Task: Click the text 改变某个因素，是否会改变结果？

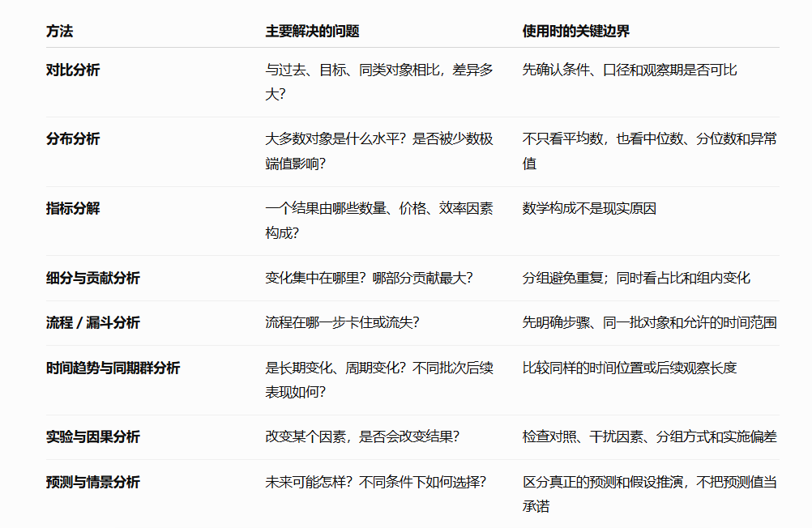Action: (362, 436)
